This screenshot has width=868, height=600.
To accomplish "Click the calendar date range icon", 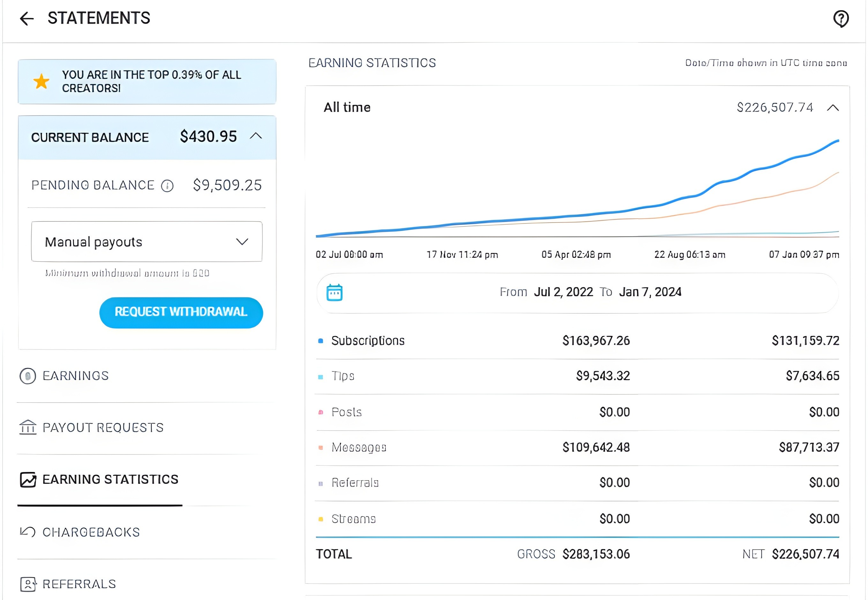I will coord(334,292).
